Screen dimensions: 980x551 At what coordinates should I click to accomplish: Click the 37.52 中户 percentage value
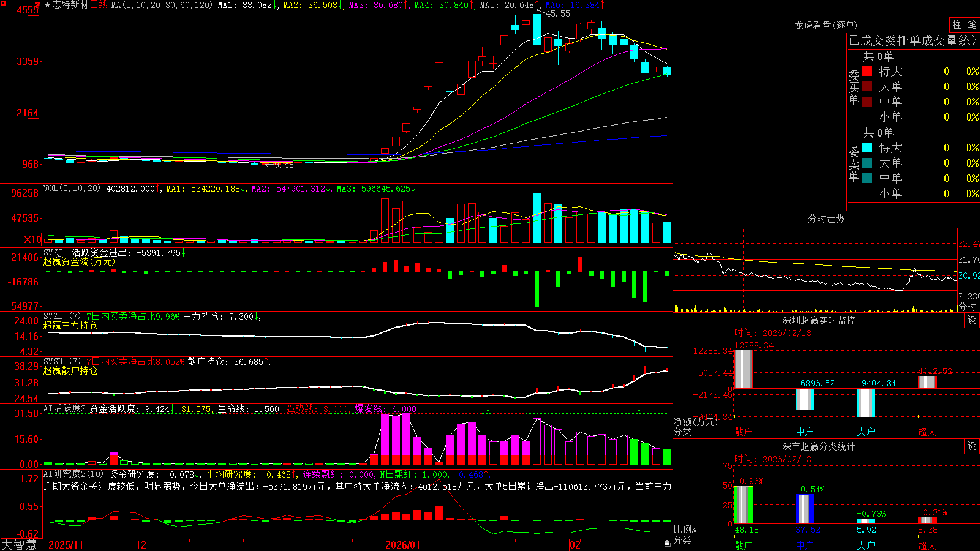(x=807, y=530)
